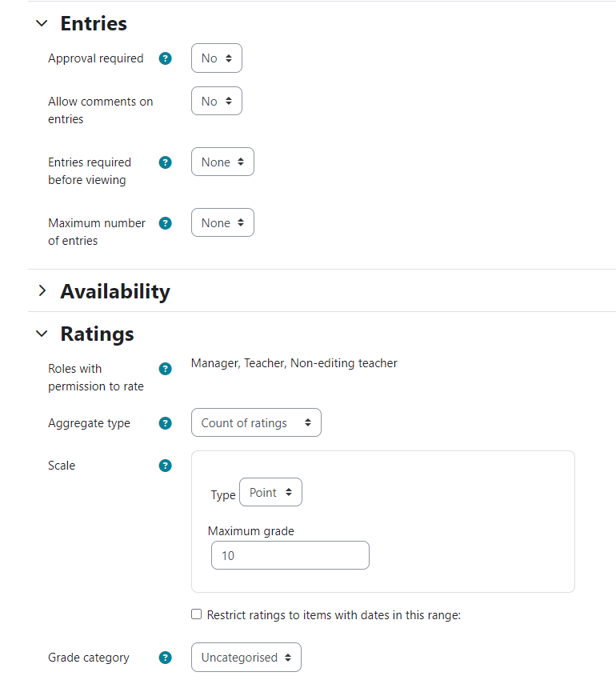The width and height of the screenshot is (616, 680).
Task: Enable Restrict ratings to items with dates
Action: [x=197, y=614]
